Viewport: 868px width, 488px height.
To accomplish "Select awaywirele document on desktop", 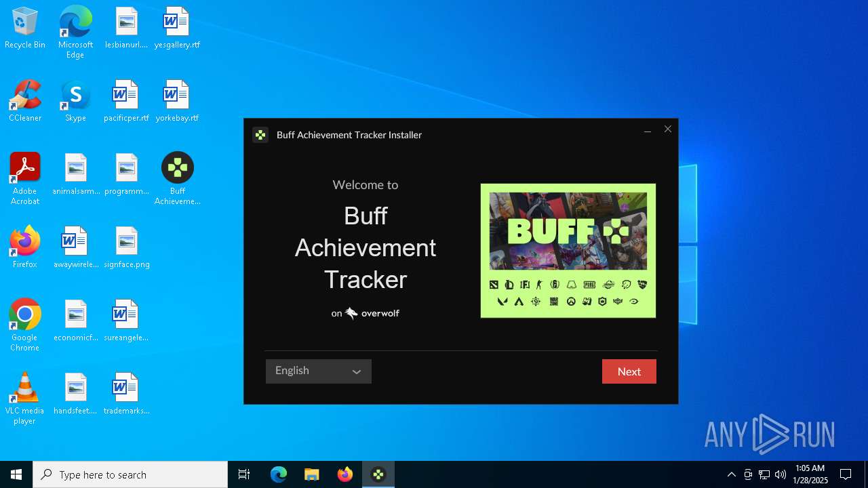I will pyautogui.click(x=75, y=248).
